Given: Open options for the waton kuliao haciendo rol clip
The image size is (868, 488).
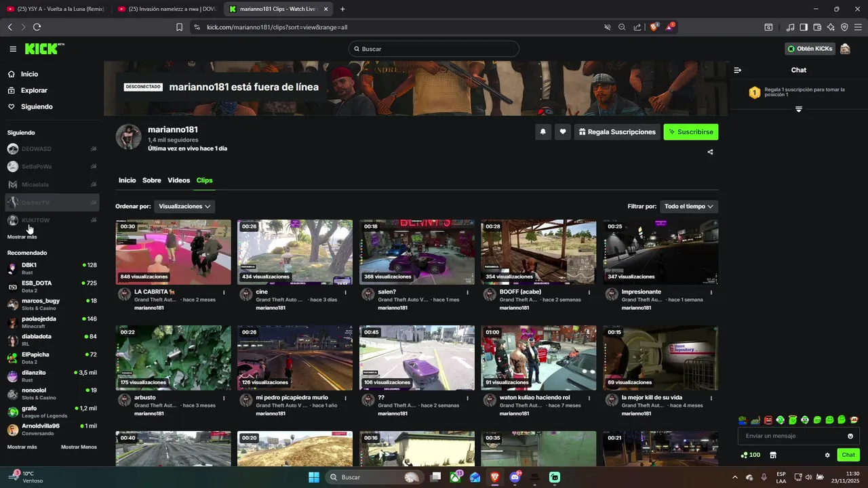Looking at the screenshot, I should point(589,398).
